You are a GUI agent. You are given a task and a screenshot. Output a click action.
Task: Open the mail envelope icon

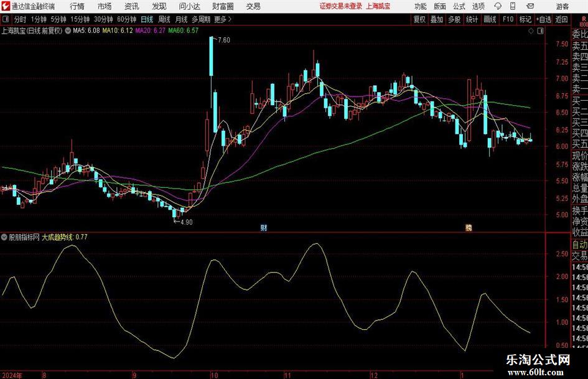tap(530, 6)
